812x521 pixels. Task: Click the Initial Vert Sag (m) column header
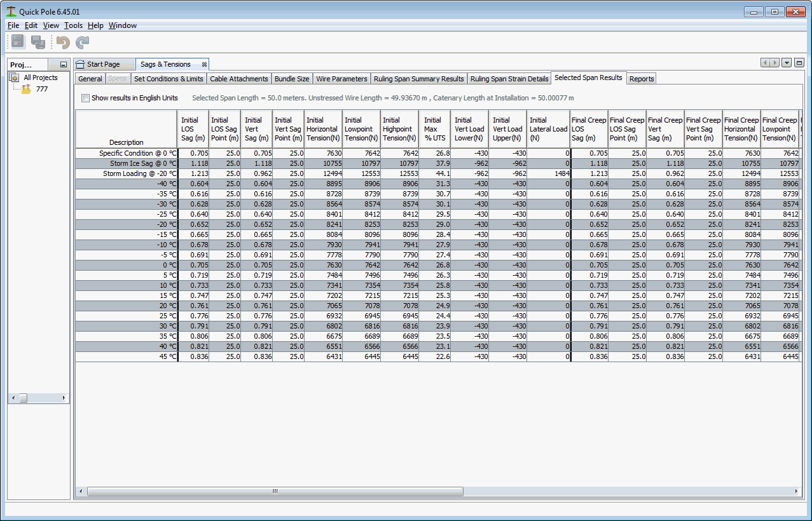[x=257, y=130]
